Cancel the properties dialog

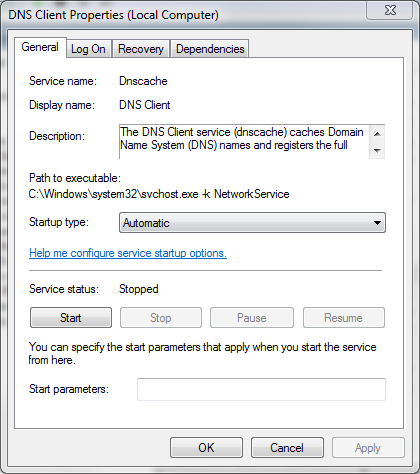click(287, 448)
